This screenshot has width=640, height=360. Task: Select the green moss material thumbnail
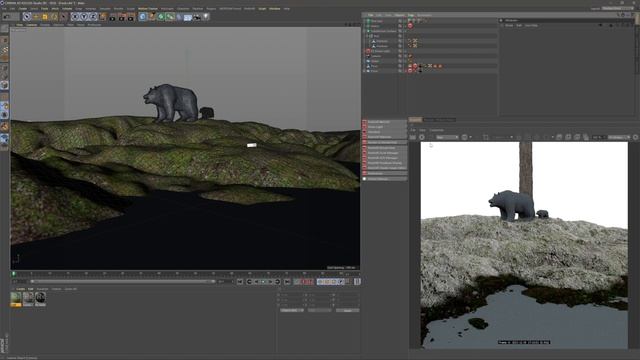16,299
